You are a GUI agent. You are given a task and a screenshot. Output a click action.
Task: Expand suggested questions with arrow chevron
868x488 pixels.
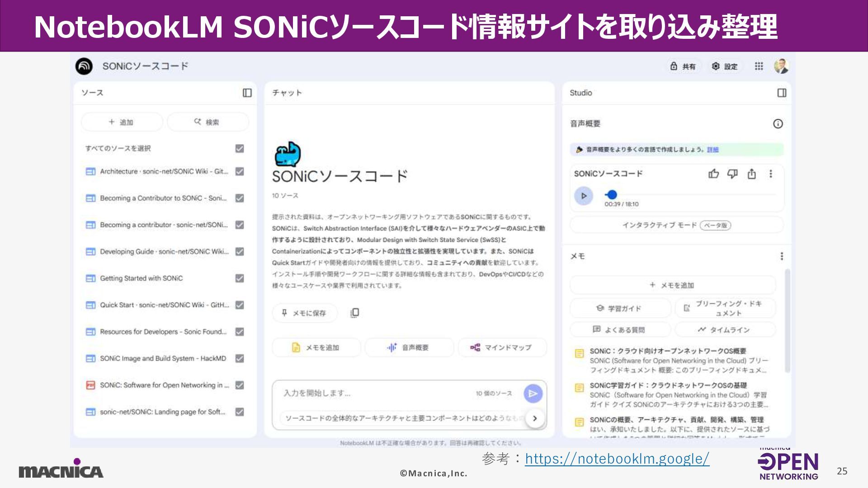coord(535,418)
